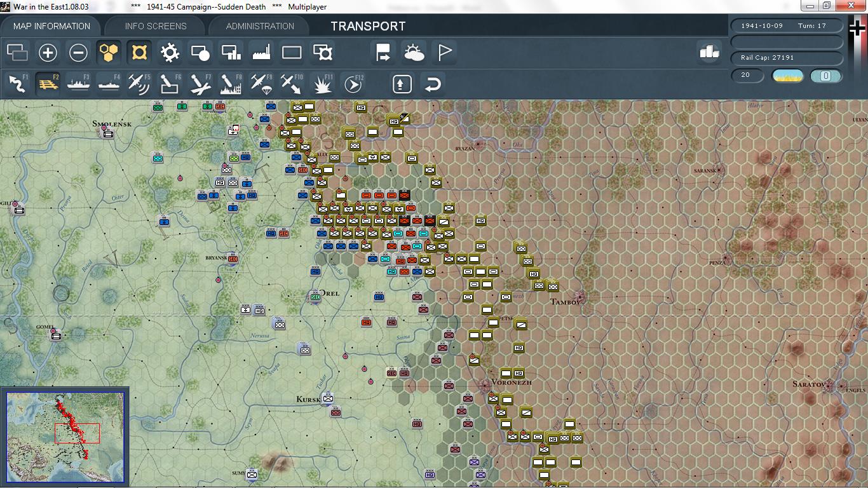Viewport: 868px width, 488px height.
Task: Toggle the rectangle-with-circle unit overlay
Action: [200, 52]
